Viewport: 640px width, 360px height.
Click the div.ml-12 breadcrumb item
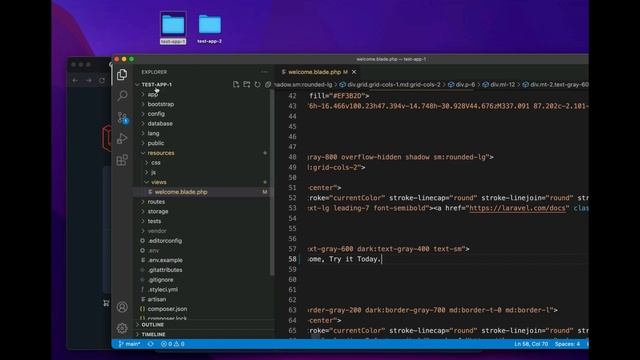pyautogui.click(x=498, y=84)
